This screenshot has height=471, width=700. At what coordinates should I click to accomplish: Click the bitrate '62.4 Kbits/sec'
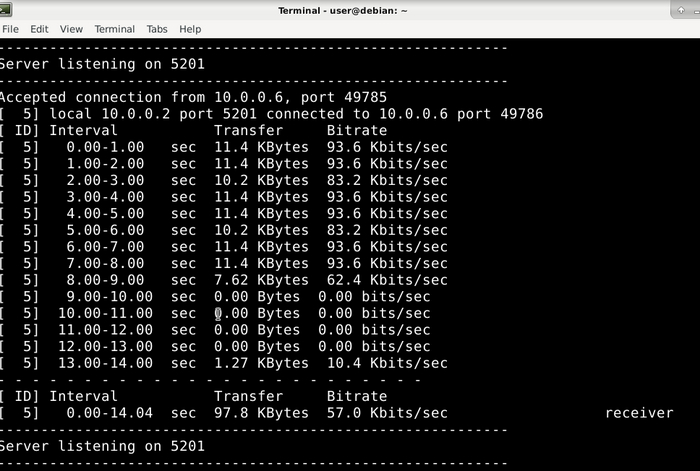coord(387,280)
